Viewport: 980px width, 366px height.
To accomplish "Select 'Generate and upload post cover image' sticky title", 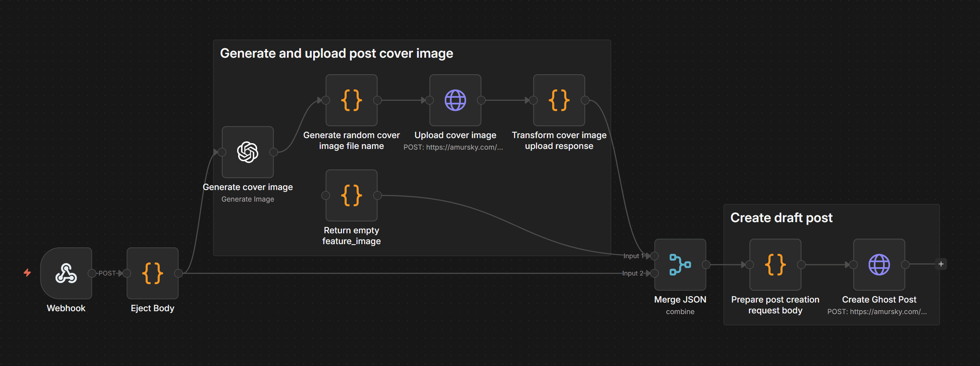I will (x=337, y=53).
